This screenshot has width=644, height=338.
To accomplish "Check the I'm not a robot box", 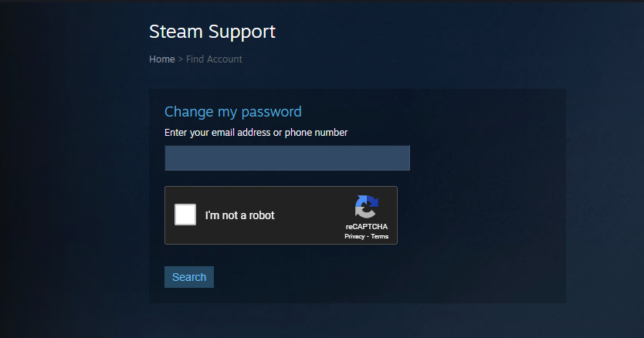I will coord(185,215).
